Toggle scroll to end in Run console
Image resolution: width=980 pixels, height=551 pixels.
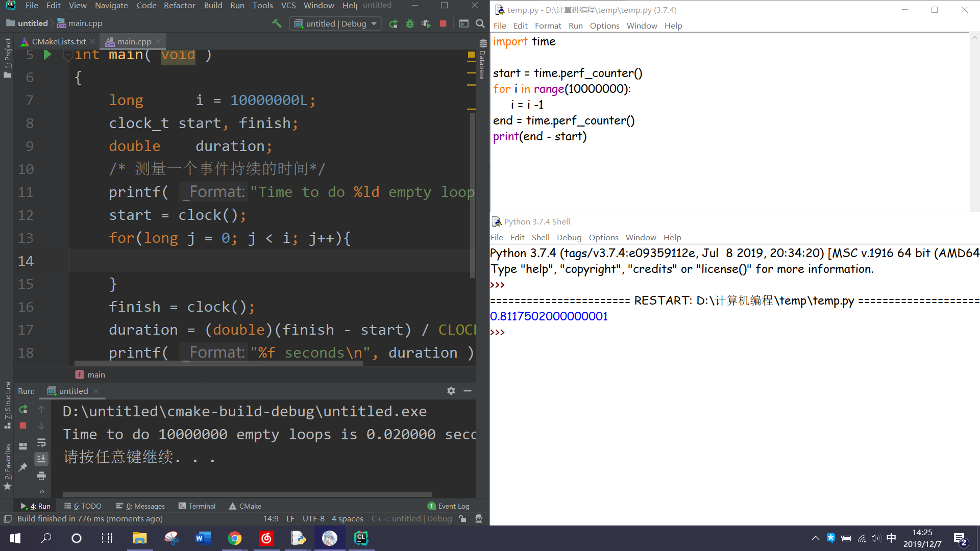tap(41, 459)
